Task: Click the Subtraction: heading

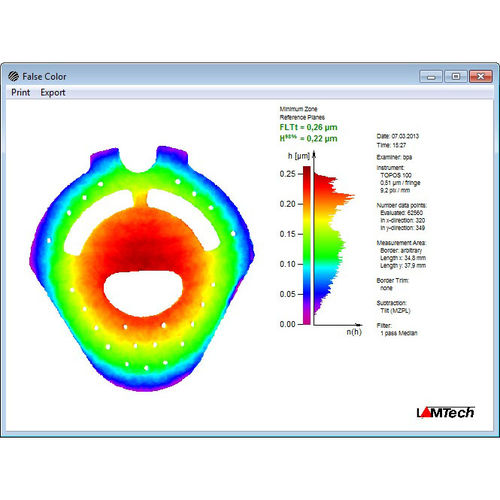Action: coord(392,303)
